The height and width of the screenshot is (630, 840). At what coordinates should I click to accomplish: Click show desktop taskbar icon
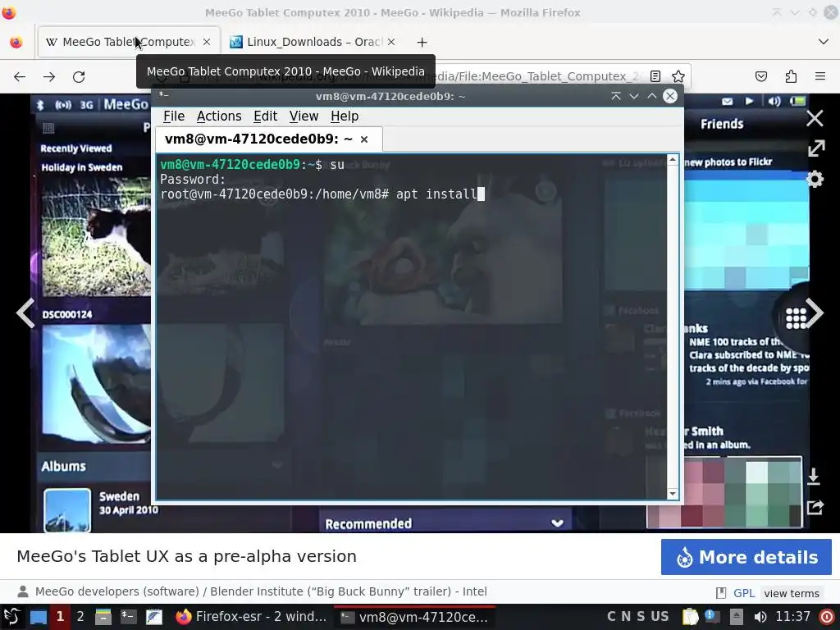click(x=38, y=617)
